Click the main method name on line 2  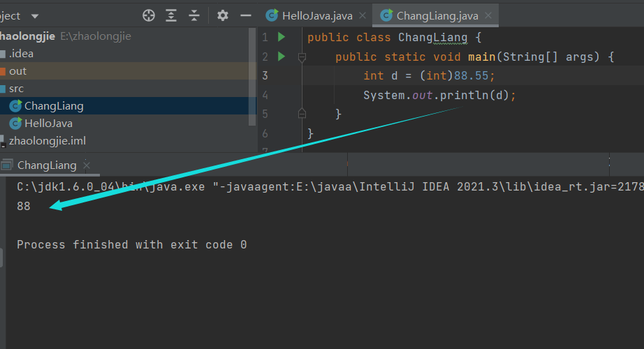point(482,57)
